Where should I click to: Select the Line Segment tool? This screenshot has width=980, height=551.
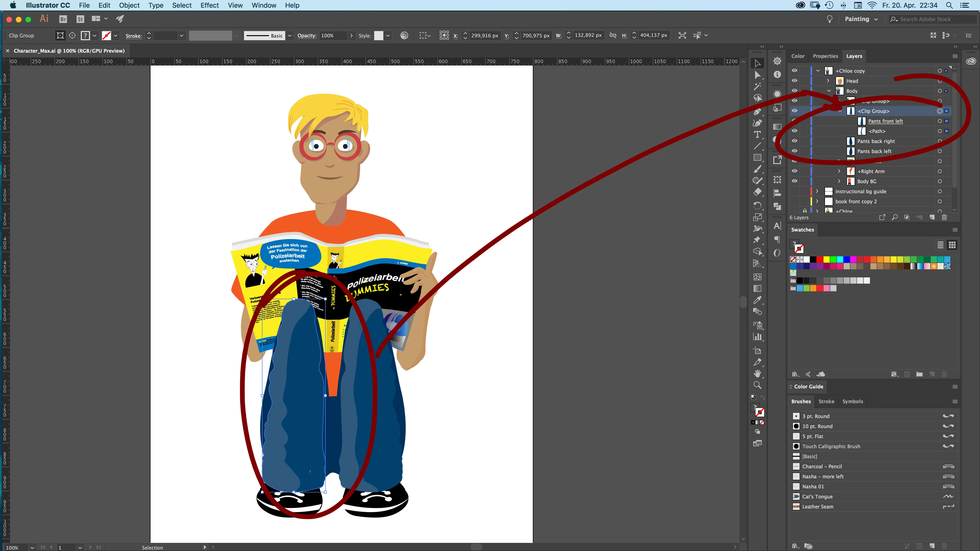[757, 146]
